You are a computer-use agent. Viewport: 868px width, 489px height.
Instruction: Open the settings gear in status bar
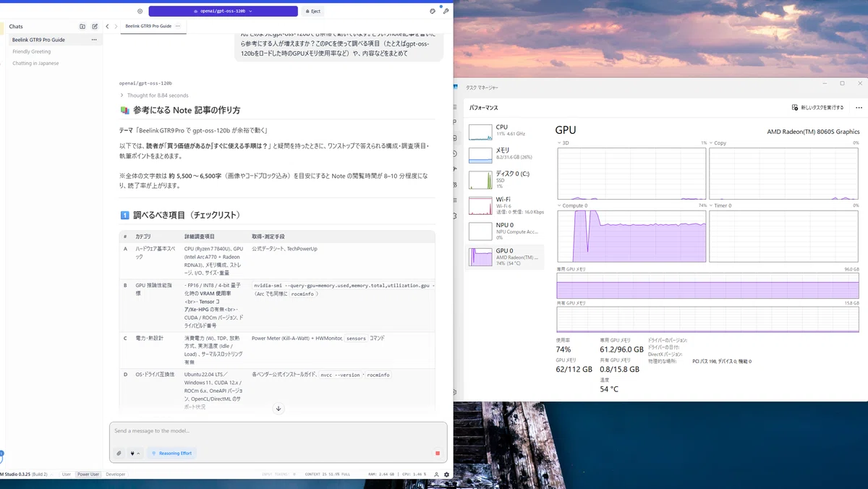click(x=446, y=475)
